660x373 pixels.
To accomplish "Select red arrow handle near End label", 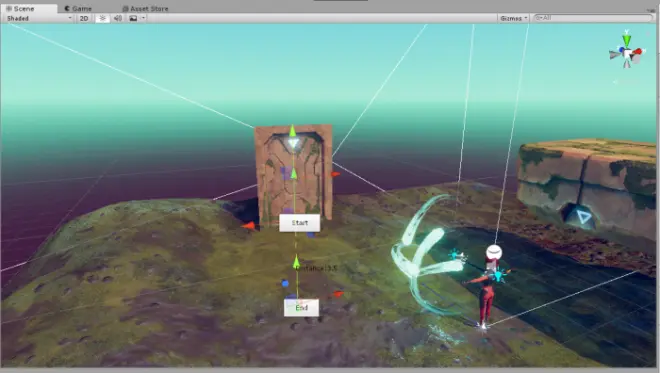I will [338, 294].
